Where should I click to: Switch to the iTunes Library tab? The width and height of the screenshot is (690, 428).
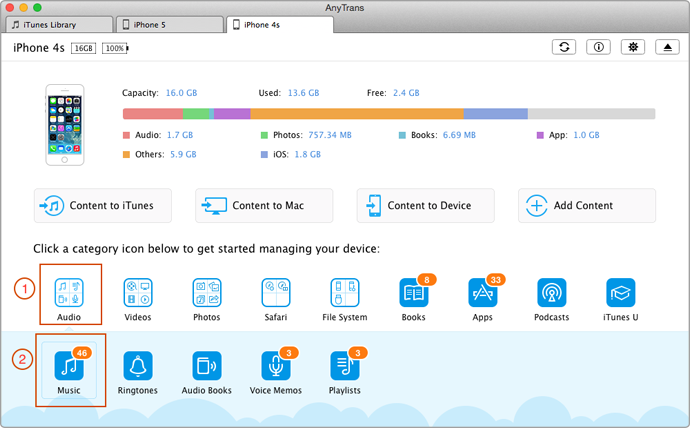pos(59,25)
